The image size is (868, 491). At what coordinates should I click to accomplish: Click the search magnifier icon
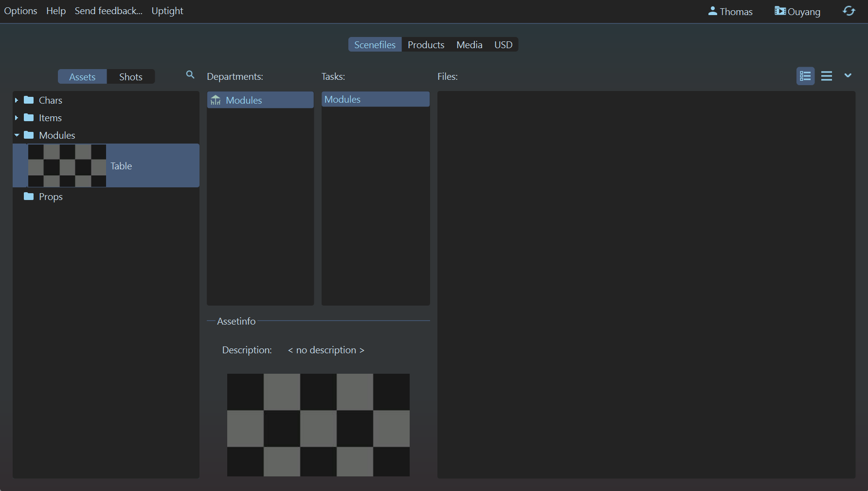point(190,75)
